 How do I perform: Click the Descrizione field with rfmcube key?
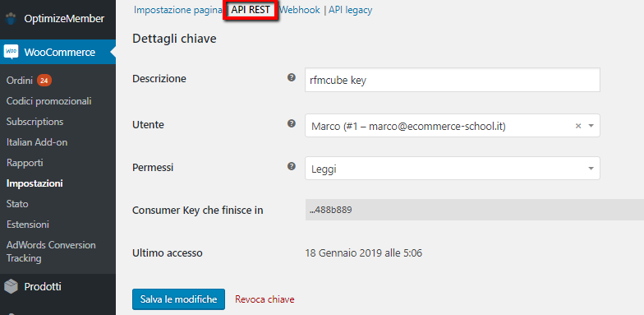pyautogui.click(x=452, y=80)
